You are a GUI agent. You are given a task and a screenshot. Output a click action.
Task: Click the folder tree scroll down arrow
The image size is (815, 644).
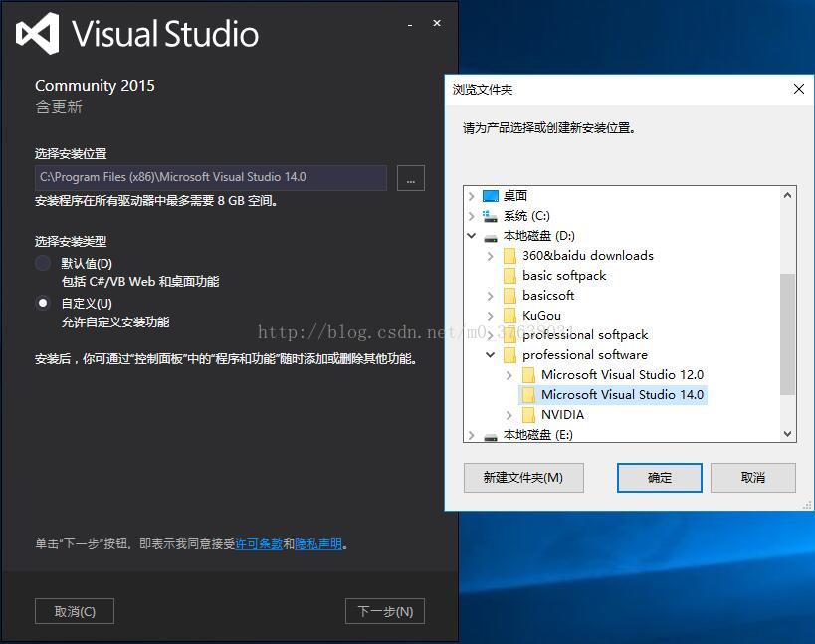coord(787,434)
